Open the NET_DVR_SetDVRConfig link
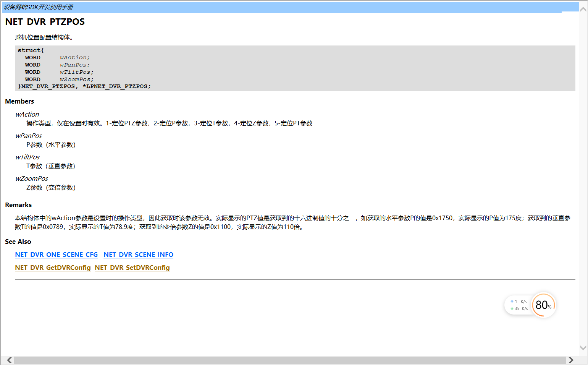The height and width of the screenshot is (365, 588). click(132, 268)
